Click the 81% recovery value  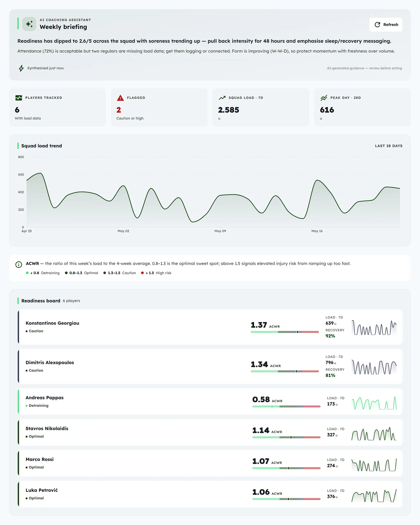click(330, 375)
